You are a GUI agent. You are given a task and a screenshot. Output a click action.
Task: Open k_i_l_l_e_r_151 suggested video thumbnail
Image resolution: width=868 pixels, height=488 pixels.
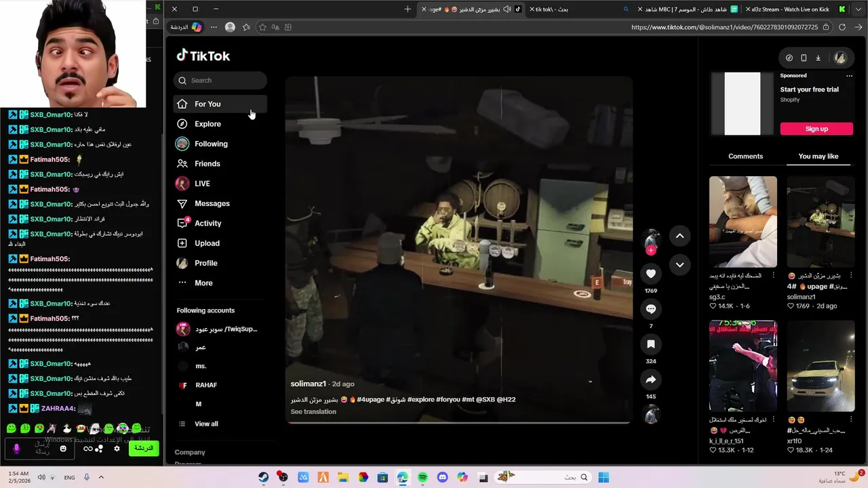pyautogui.click(x=743, y=366)
